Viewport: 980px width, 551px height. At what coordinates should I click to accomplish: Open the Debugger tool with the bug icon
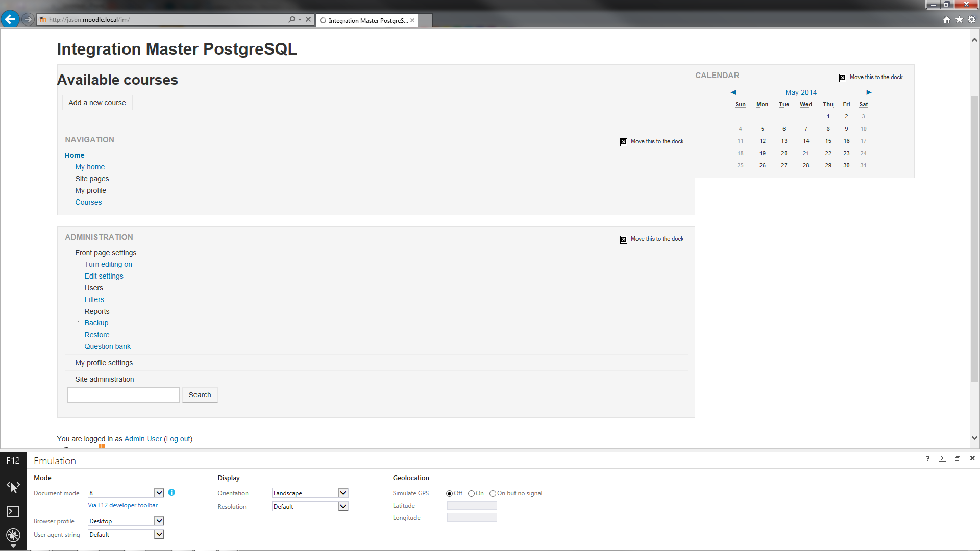point(13,535)
